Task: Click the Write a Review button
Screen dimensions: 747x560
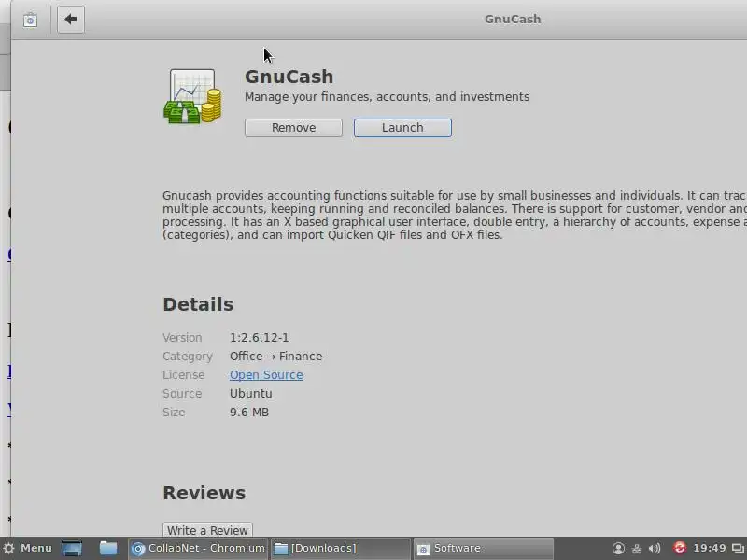Action: (207, 530)
